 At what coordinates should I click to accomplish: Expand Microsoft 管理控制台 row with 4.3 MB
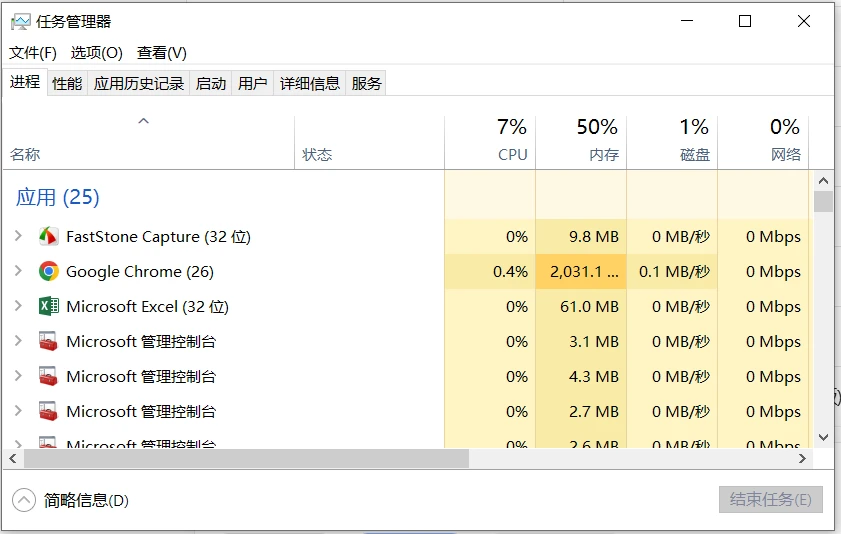click(18, 376)
